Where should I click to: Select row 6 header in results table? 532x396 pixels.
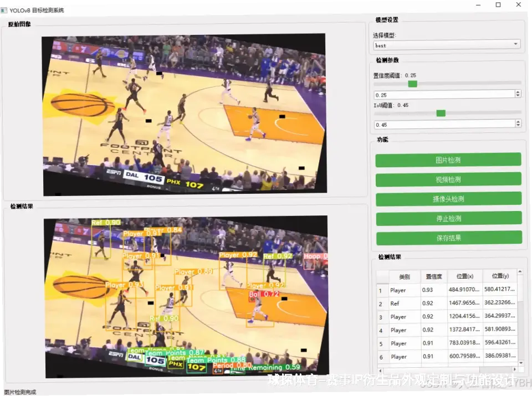coord(382,357)
